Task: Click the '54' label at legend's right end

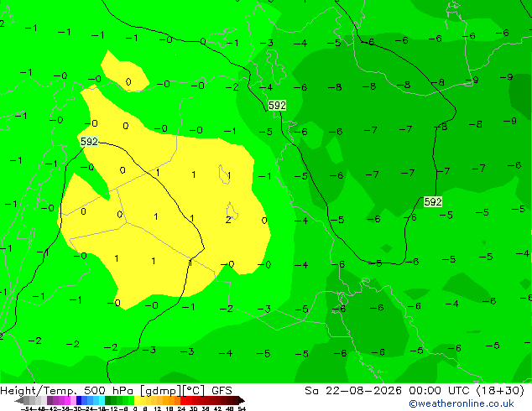Action: pos(242,408)
